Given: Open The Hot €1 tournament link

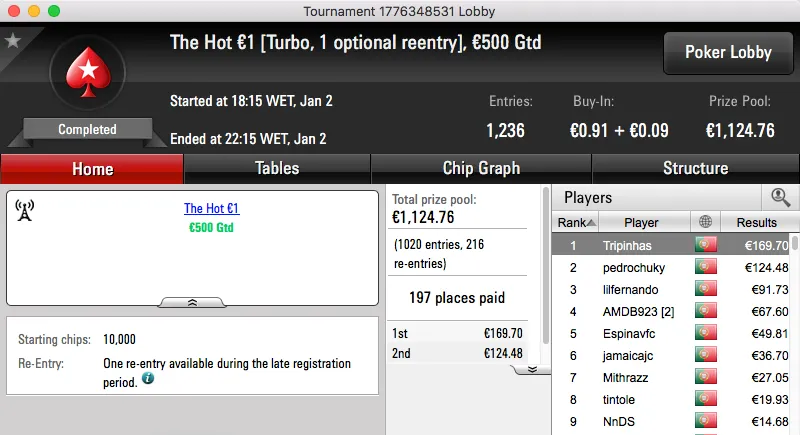Looking at the screenshot, I should (211, 209).
